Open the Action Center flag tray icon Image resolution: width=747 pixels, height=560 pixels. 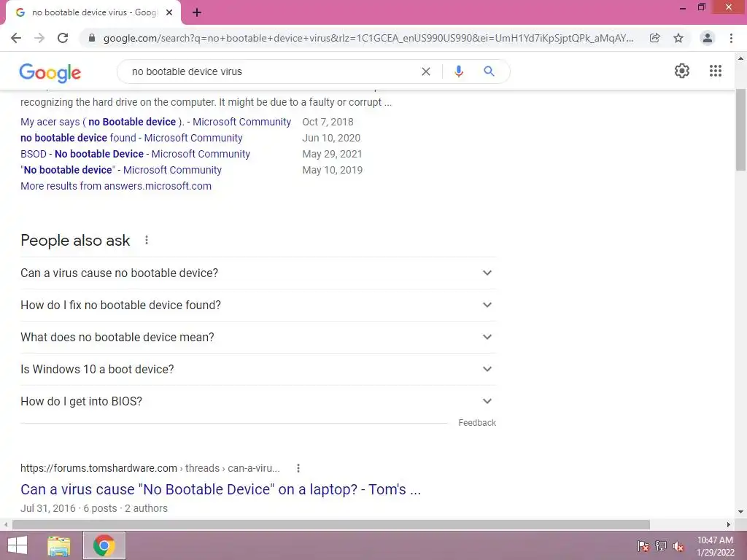(x=643, y=546)
